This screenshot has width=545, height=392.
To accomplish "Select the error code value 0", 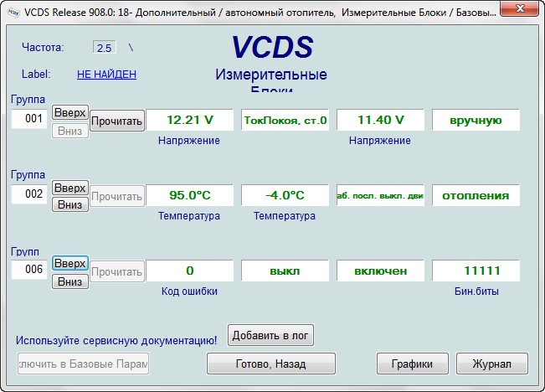I will coord(190,271).
